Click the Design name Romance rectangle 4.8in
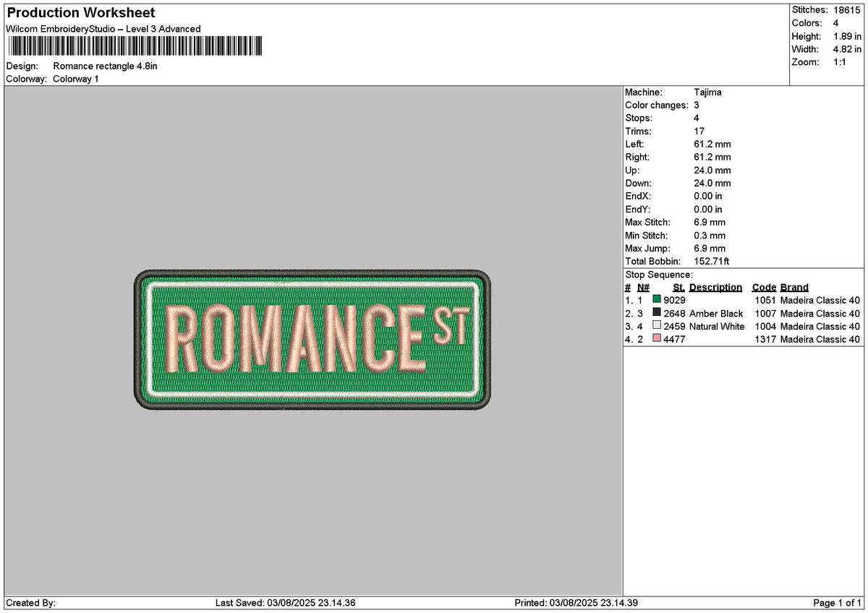Image resolution: width=868 pixels, height=613 pixels. coord(106,66)
